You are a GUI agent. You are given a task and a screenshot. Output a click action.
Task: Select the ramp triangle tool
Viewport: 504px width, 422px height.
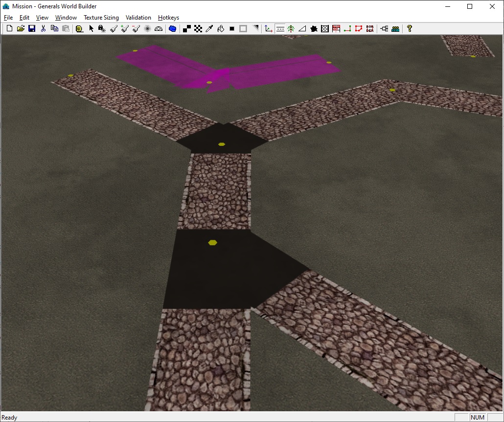pos(302,28)
